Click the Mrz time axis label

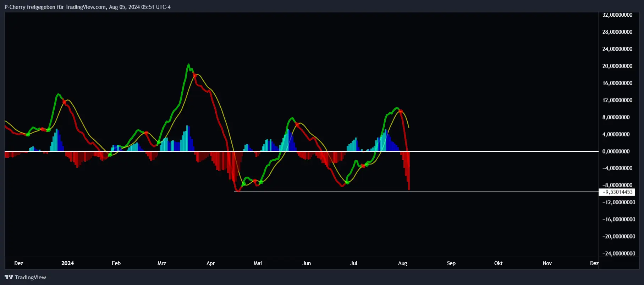pyautogui.click(x=162, y=263)
